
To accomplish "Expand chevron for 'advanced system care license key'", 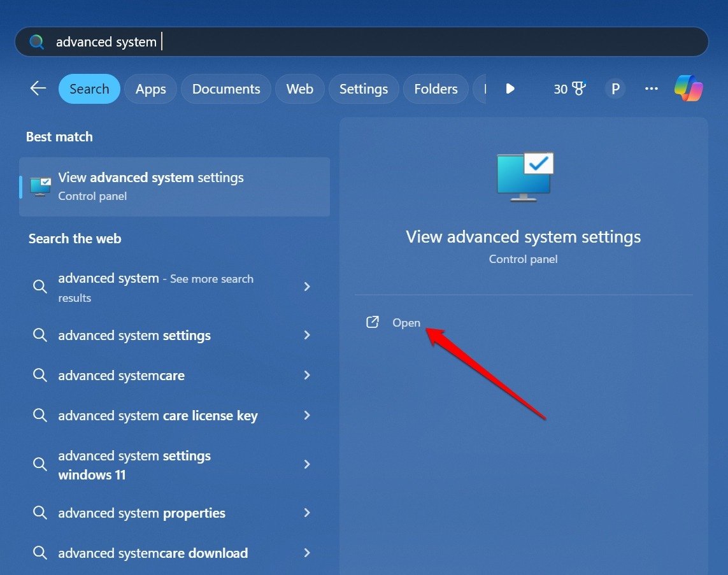I will (x=307, y=415).
